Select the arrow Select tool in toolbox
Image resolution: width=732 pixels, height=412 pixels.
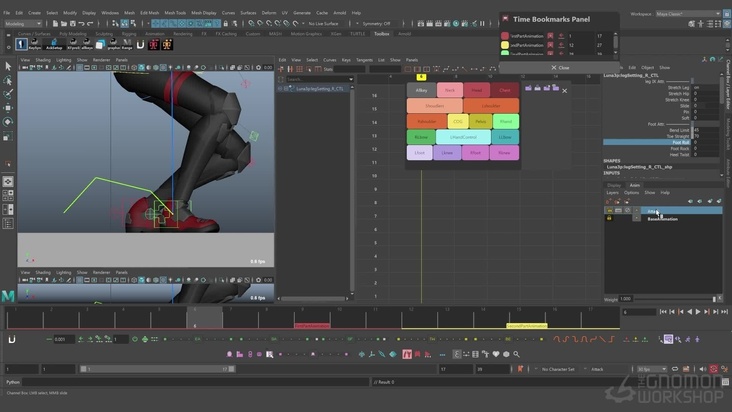[8, 66]
